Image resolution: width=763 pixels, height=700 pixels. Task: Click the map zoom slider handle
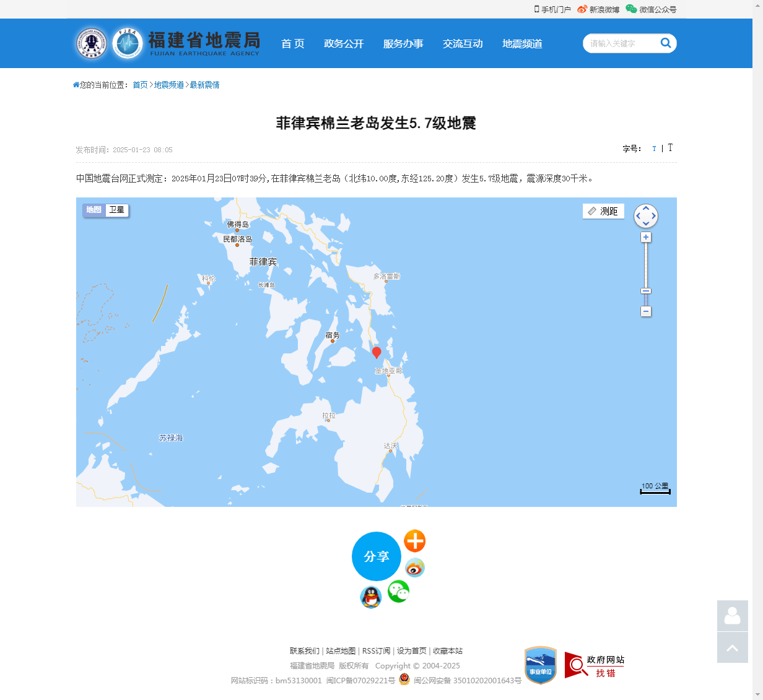pos(646,291)
